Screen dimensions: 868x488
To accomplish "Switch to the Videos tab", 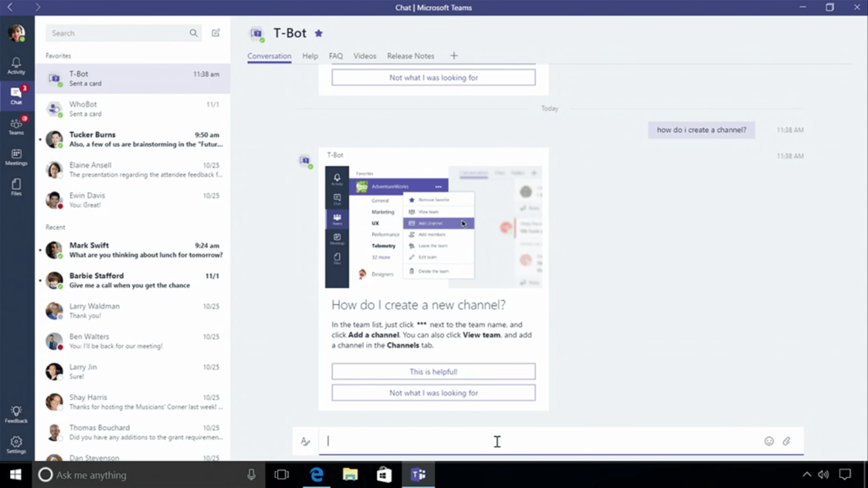I will tap(365, 56).
